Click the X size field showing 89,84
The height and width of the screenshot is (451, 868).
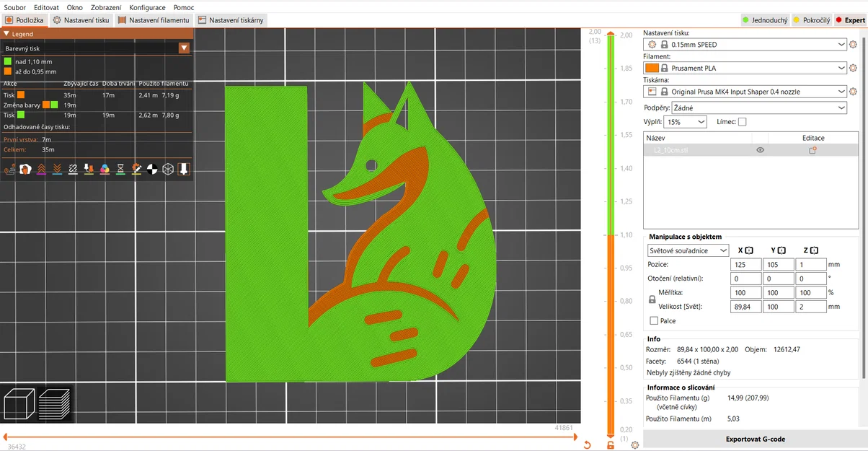748,307
